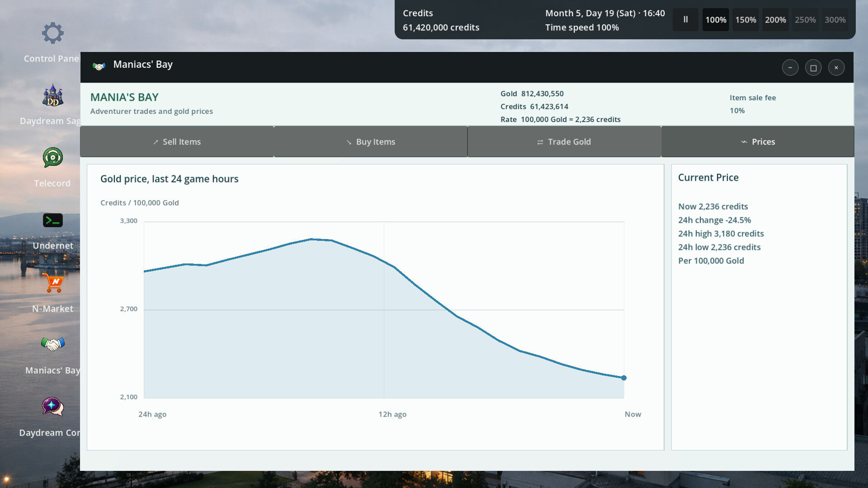The image size is (868, 488).
Task: Click 'Per 100,000 Gold' label
Action: coord(711,261)
